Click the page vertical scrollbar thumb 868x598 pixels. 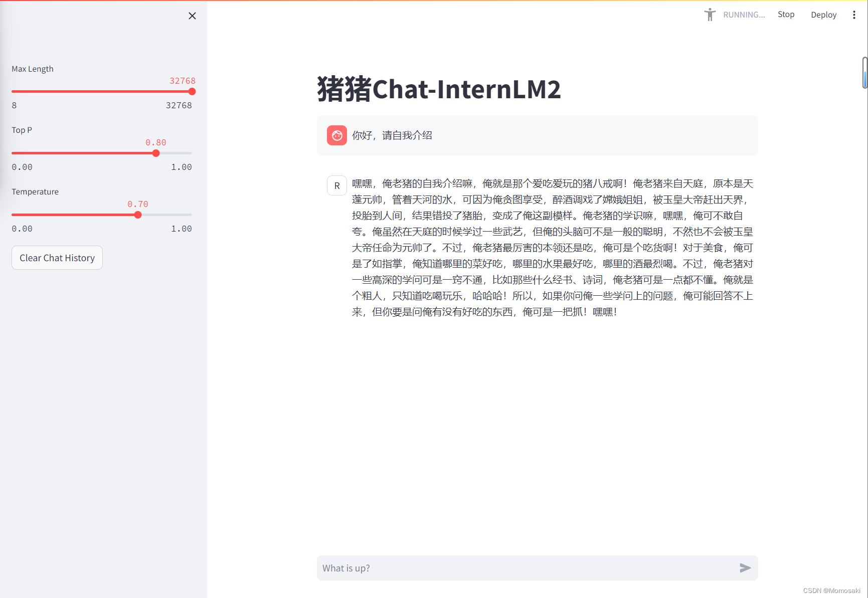coord(865,73)
